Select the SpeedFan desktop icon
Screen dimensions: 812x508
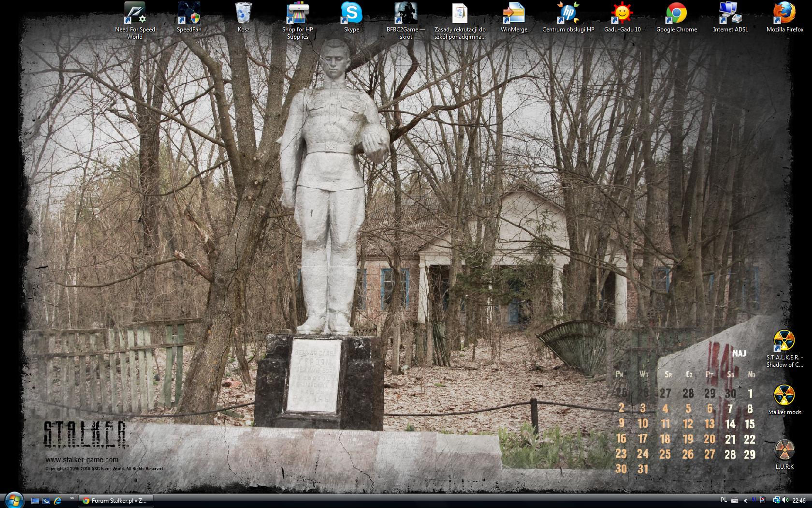(x=189, y=14)
